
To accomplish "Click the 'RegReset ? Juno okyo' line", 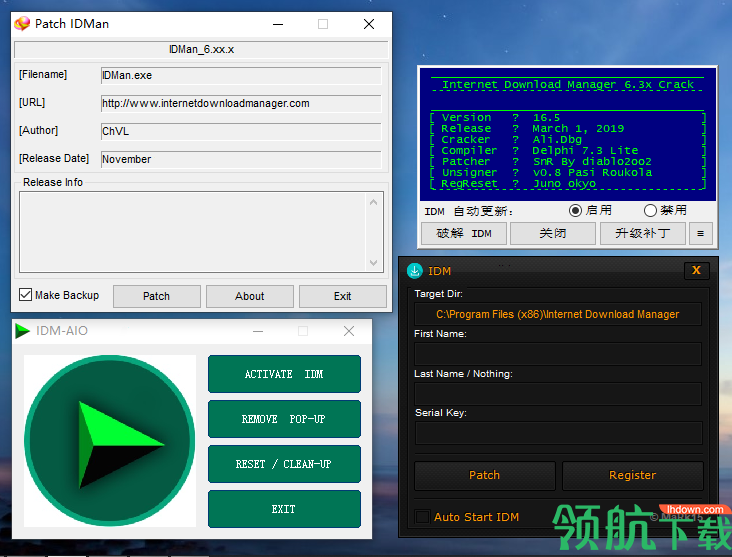I will 518,183.
